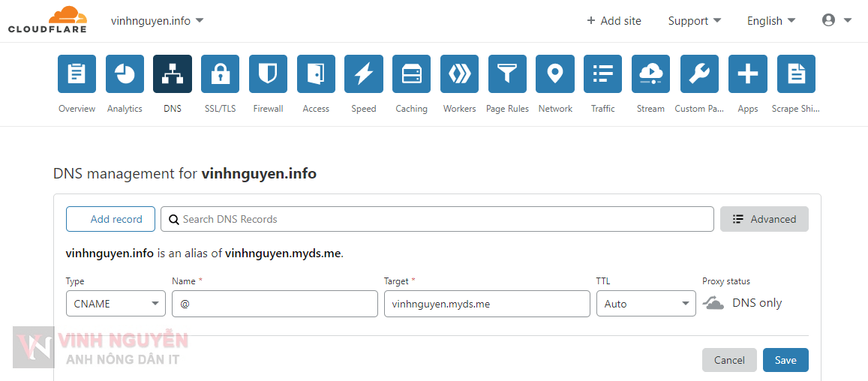Open the English language dropdown

pos(771,20)
